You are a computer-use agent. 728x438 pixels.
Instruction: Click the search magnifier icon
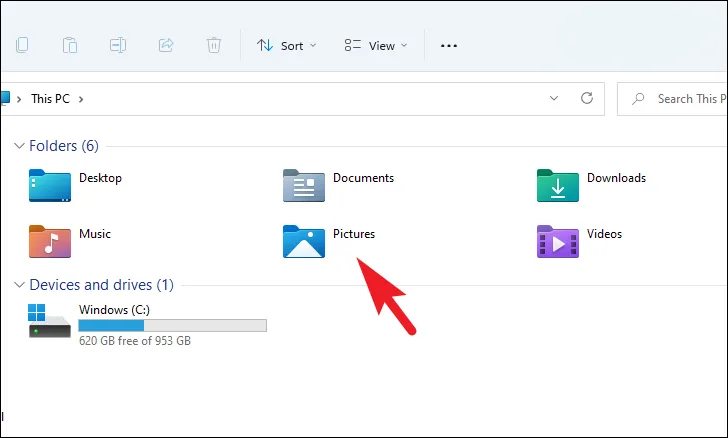point(638,98)
